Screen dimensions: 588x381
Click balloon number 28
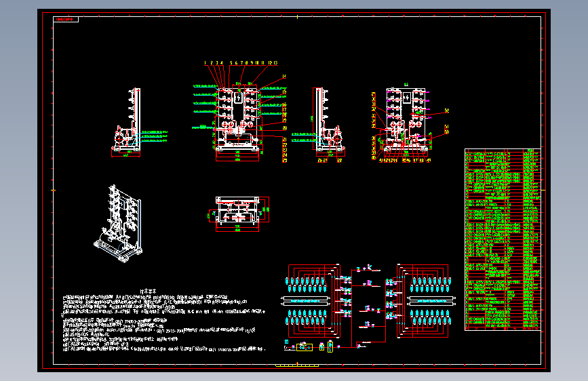coord(339,161)
